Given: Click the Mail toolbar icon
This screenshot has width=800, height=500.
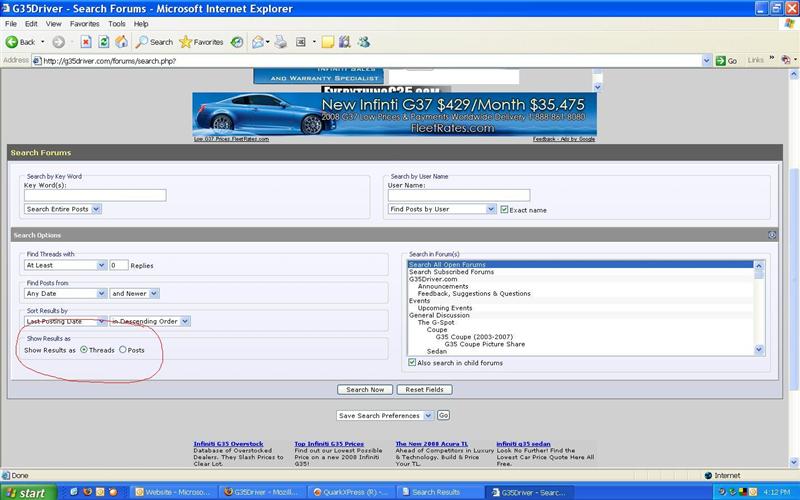Looking at the screenshot, I should 258,42.
